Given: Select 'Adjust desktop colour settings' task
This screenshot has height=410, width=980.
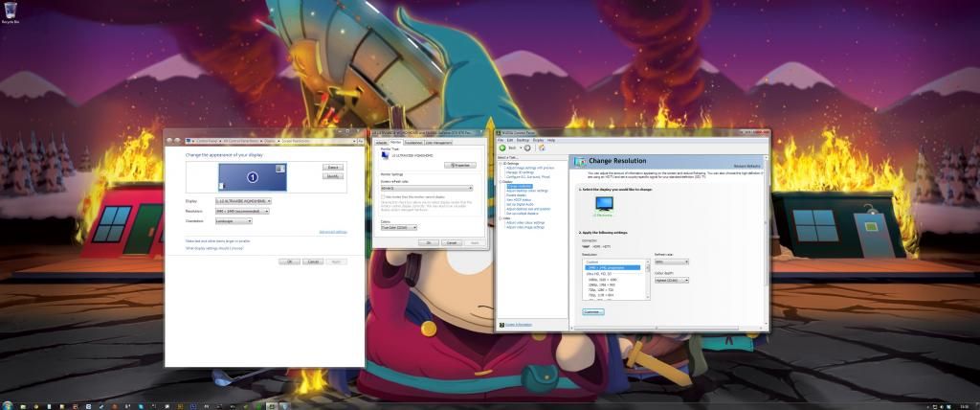Looking at the screenshot, I should pyautogui.click(x=527, y=191).
